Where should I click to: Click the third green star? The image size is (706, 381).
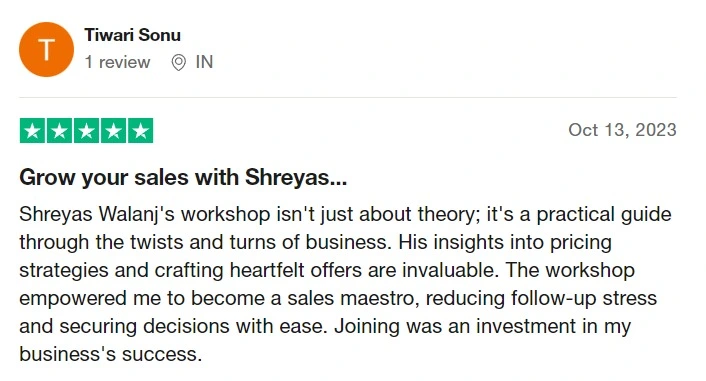click(86, 131)
